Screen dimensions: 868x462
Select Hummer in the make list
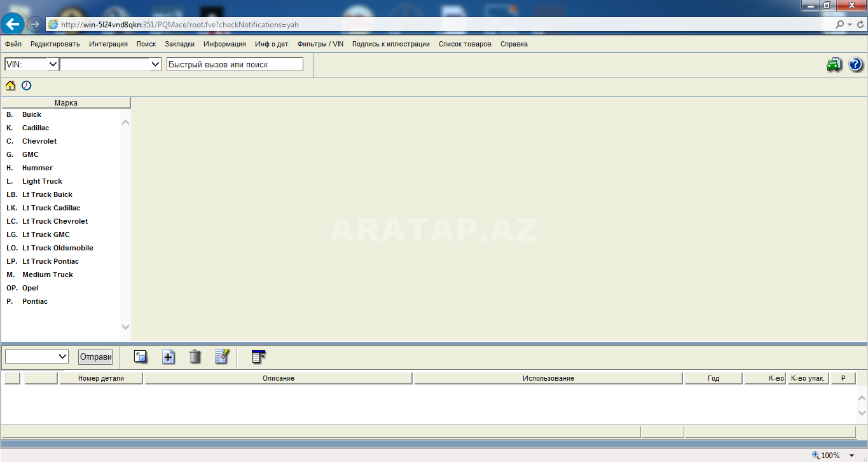38,168
